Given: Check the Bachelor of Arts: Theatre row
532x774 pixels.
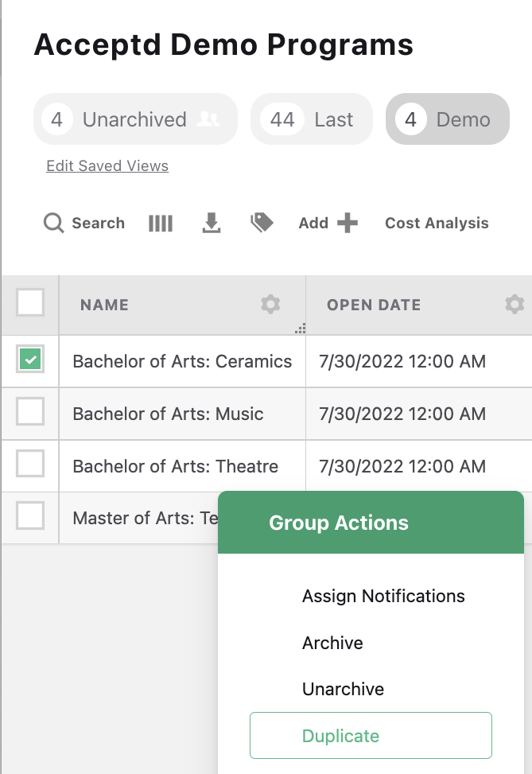Looking at the screenshot, I should 29,466.
